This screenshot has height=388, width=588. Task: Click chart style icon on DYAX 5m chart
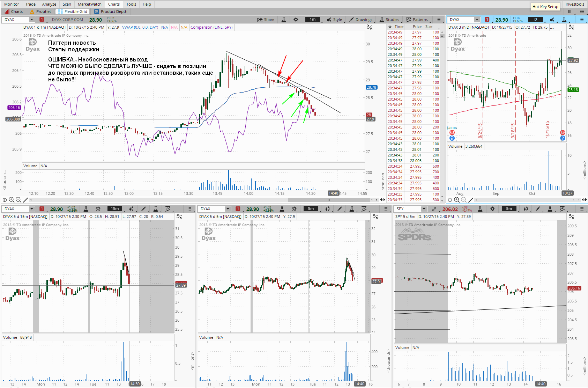[327, 209]
